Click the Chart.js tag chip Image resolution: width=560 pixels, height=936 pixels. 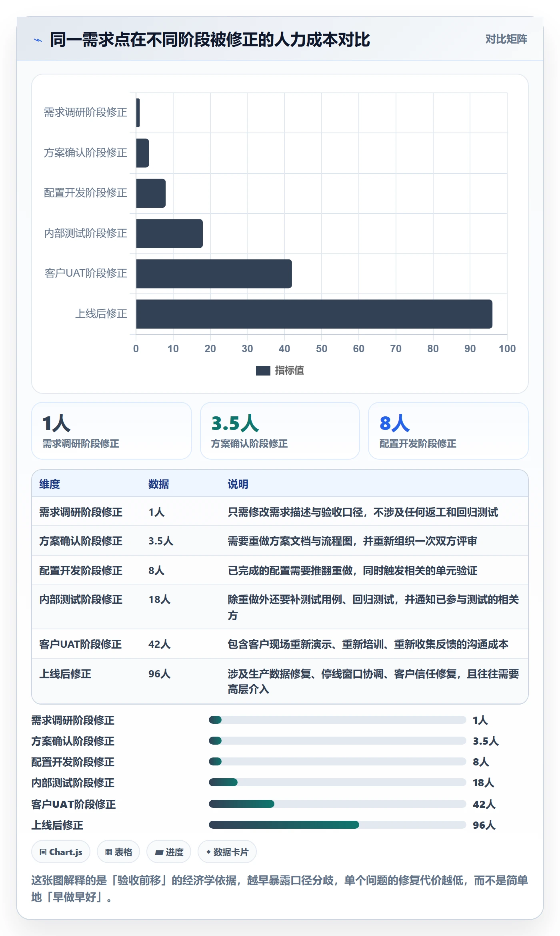pos(61,852)
